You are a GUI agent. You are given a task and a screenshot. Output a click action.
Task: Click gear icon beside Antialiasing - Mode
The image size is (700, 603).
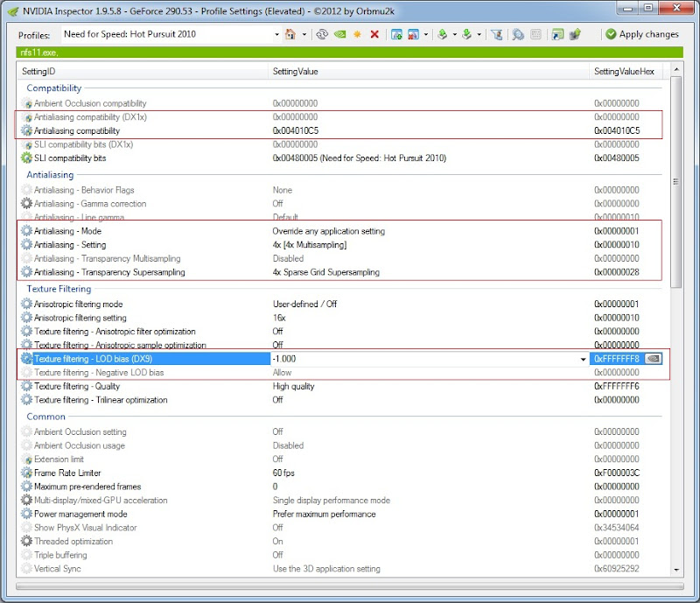[x=27, y=231]
